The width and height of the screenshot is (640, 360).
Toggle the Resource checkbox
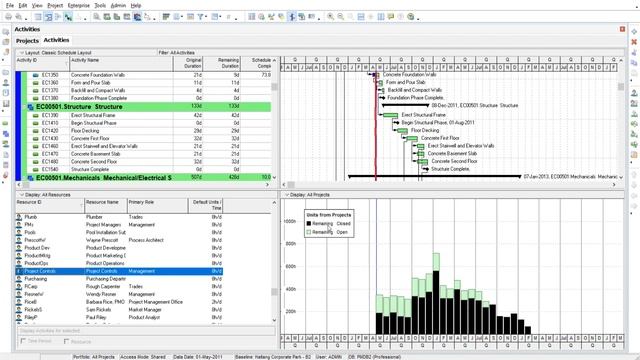click(x=67, y=341)
